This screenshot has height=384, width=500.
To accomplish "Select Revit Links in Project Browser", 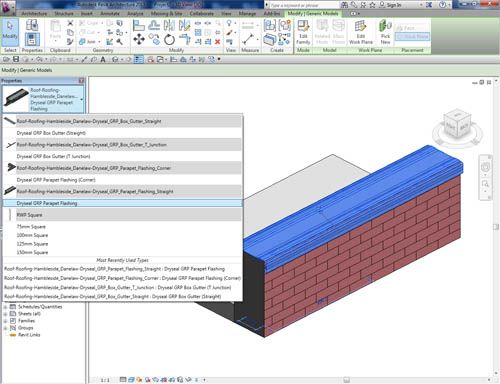I will click(29, 335).
